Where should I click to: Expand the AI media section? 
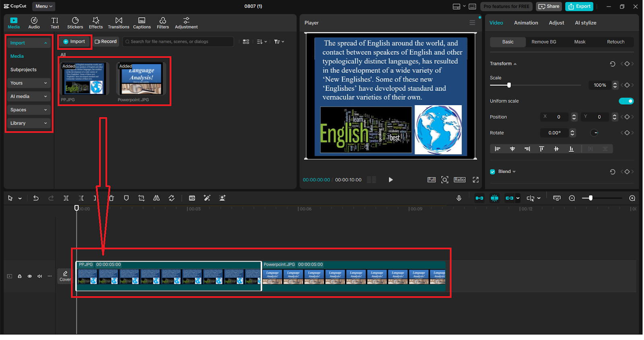point(29,97)
